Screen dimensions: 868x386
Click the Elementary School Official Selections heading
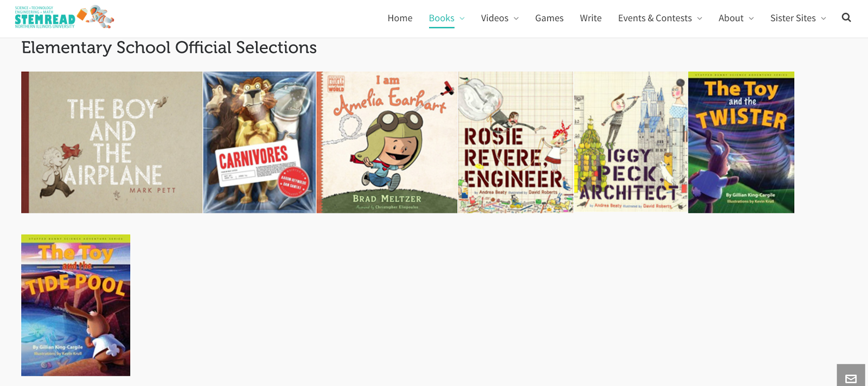coord(169,48)
